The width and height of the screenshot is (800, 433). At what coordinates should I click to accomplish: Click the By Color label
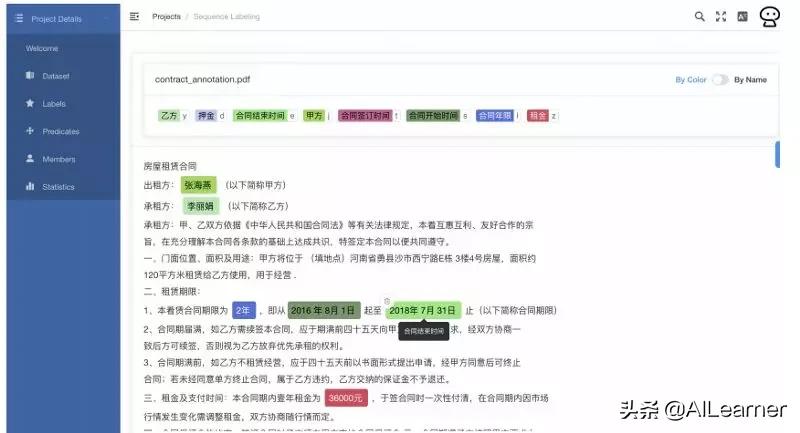click(x=691, y=80)
